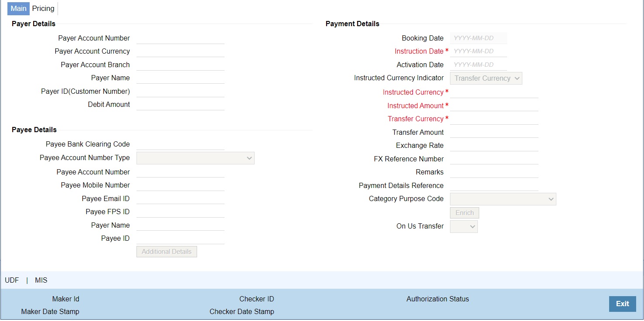Click the Checker ID label
This screenshot has width=644, height=321.
coord(257,299)
